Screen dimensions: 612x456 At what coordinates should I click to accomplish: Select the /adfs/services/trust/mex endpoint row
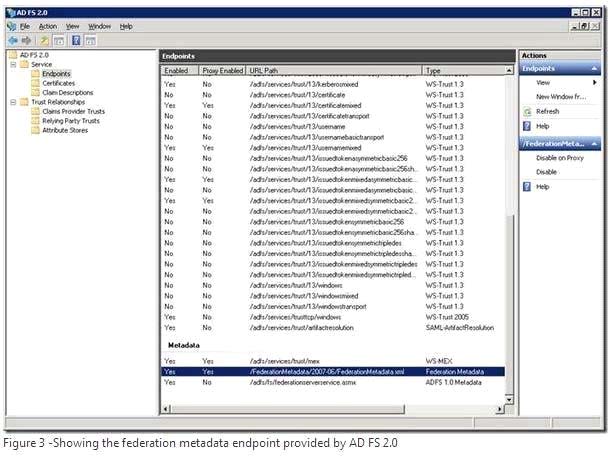(x=333, y=361)
